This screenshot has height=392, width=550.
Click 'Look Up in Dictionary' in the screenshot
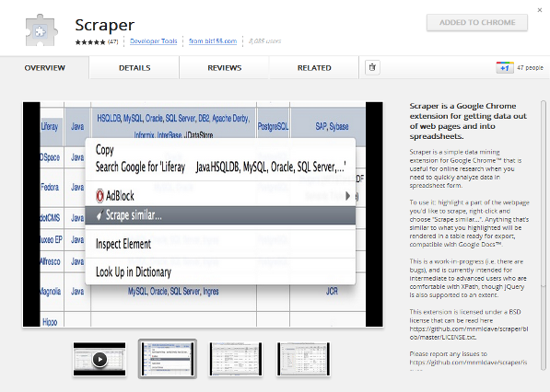coord(134,271)
